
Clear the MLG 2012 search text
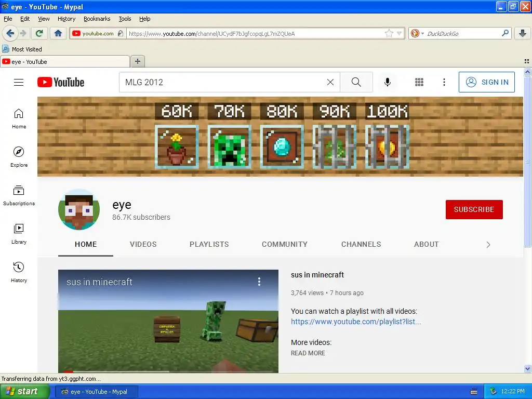pyautogui.click(x=330, y=82)
